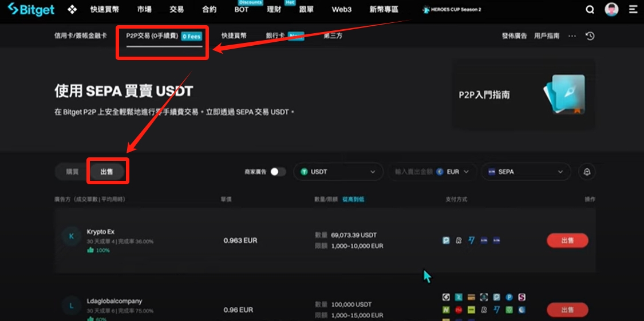The image size is (644, 321).
Task: Click the 100,000 USDT quantity
Action: point(351,304)
